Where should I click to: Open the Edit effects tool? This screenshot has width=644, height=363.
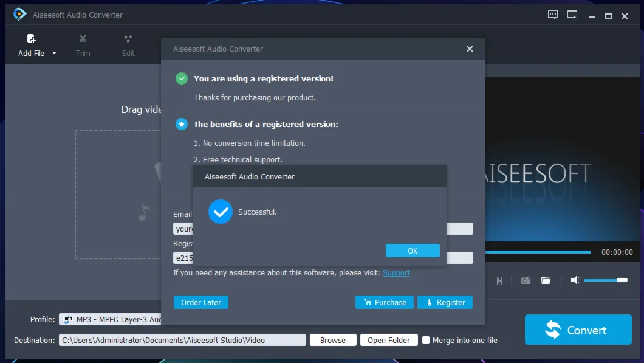click(x=128, y=45)
